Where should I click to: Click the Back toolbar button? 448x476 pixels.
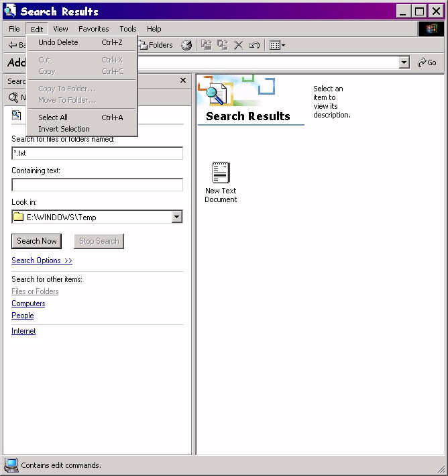point(17,45)
